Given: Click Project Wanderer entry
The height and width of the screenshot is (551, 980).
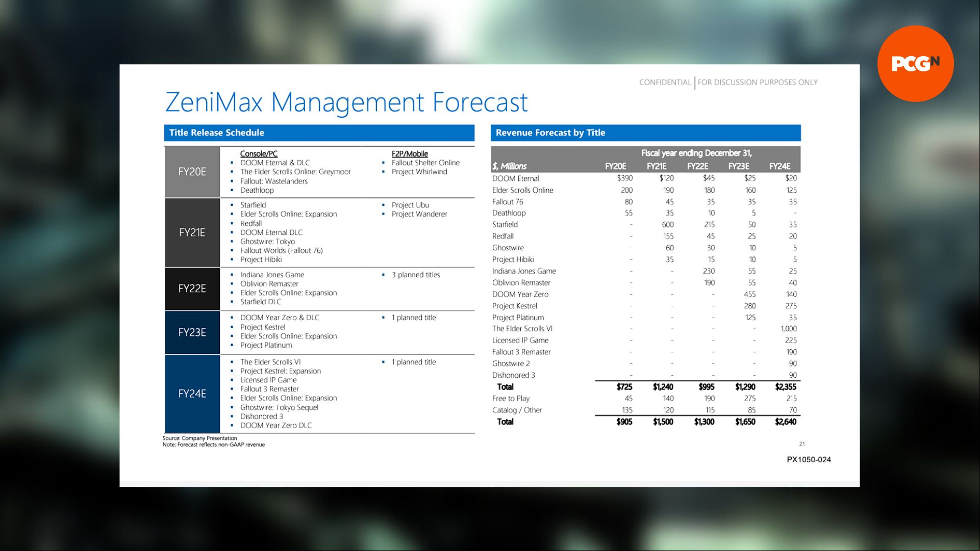Looking at the screenshot, I should (x=419, y=214).
